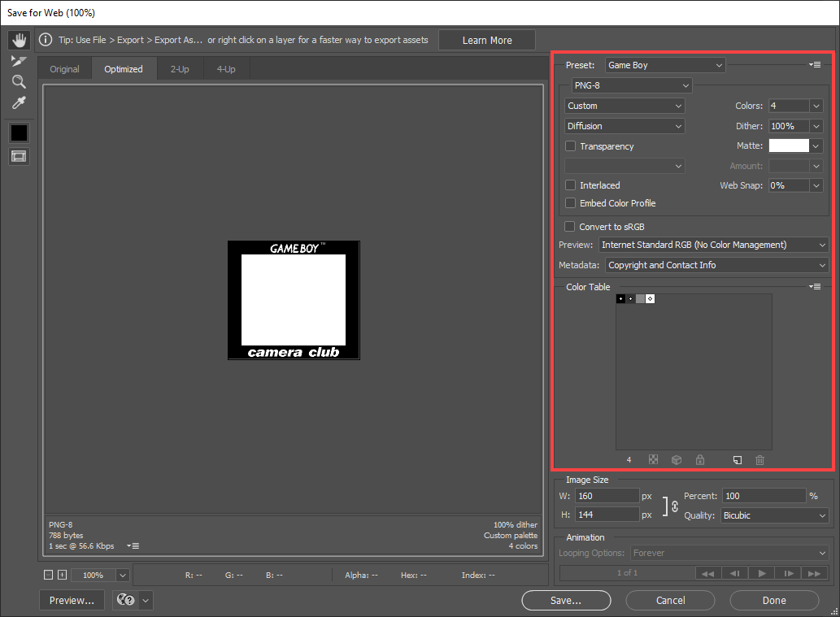Image resolution: width=840 pixels, height=617 pixels.
Task: Click the browser preview icon
Action: click(x=126, y=600)
